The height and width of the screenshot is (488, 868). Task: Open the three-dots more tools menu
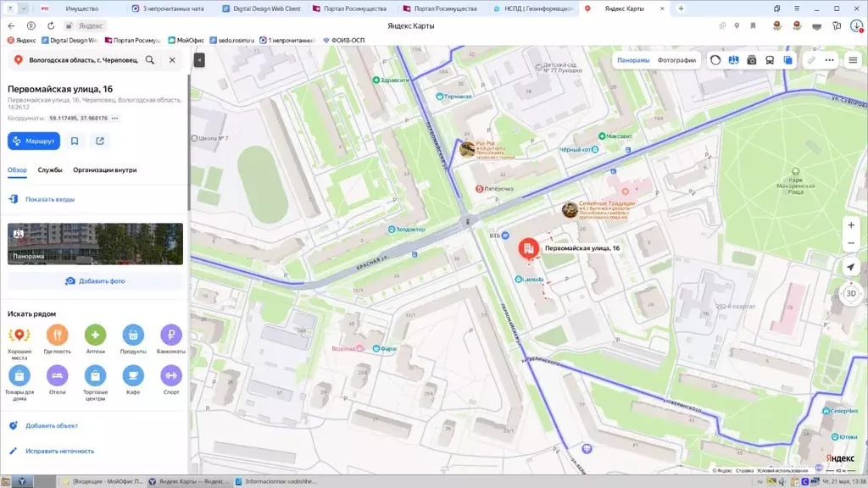tap(829, 60)
